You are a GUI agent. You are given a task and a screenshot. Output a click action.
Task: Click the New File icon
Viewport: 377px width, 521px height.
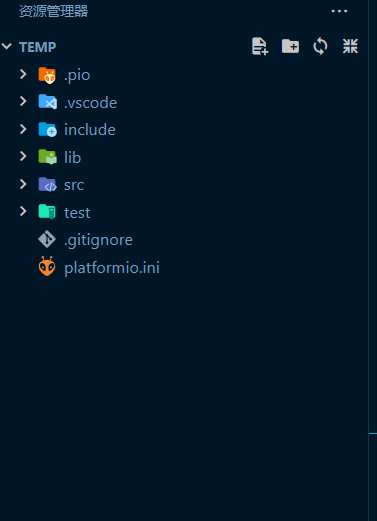[x=260, y=46]
